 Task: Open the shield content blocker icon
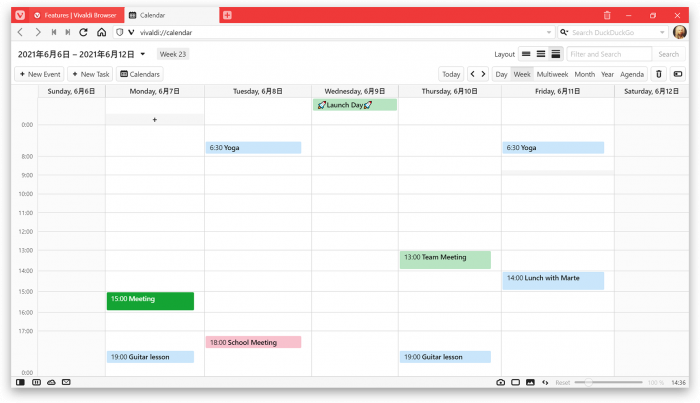[119, 32]
